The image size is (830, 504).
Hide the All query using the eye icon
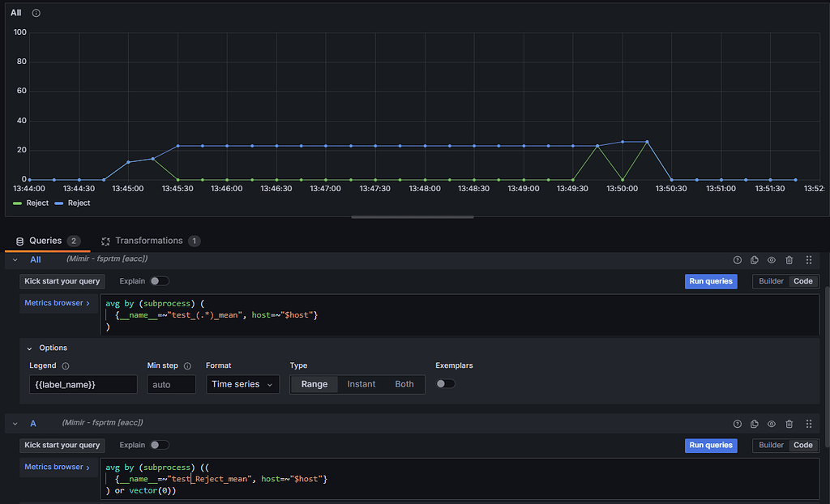[x=772, y=260]
